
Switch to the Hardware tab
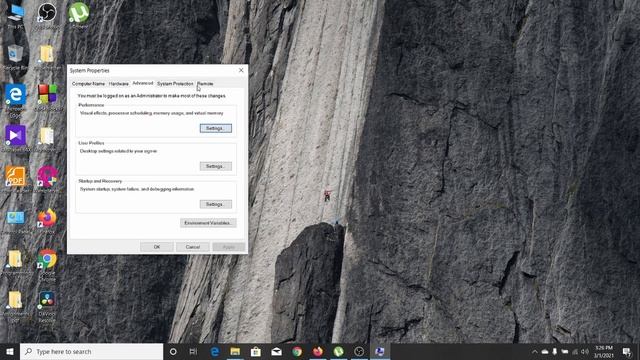pos(119,84)
